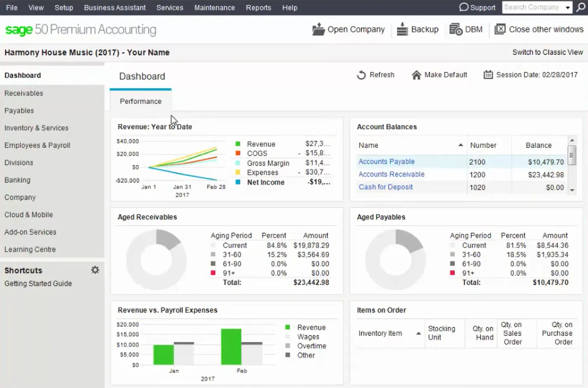
Task: Click the Close other windows icon
Action: click(500, 29)
